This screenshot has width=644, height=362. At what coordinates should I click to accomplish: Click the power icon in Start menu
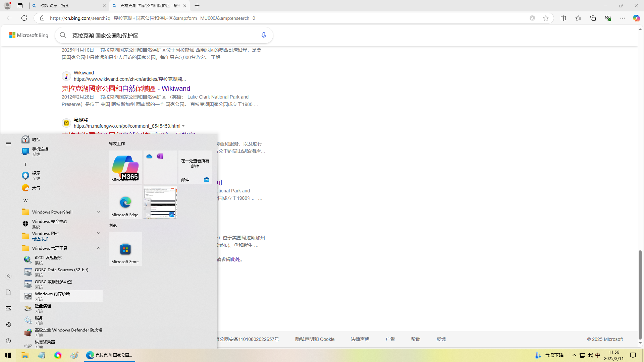click(8, 341)
